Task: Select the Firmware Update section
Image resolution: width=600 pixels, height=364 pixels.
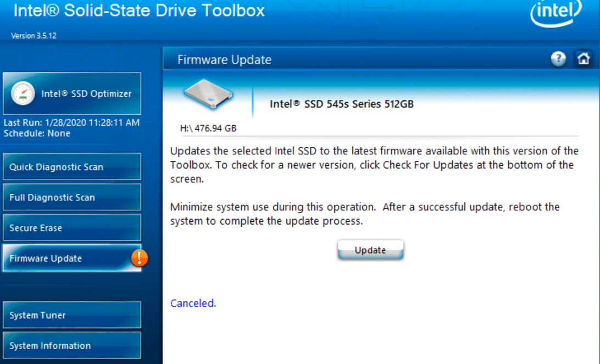Action: (x=72, y=258)
